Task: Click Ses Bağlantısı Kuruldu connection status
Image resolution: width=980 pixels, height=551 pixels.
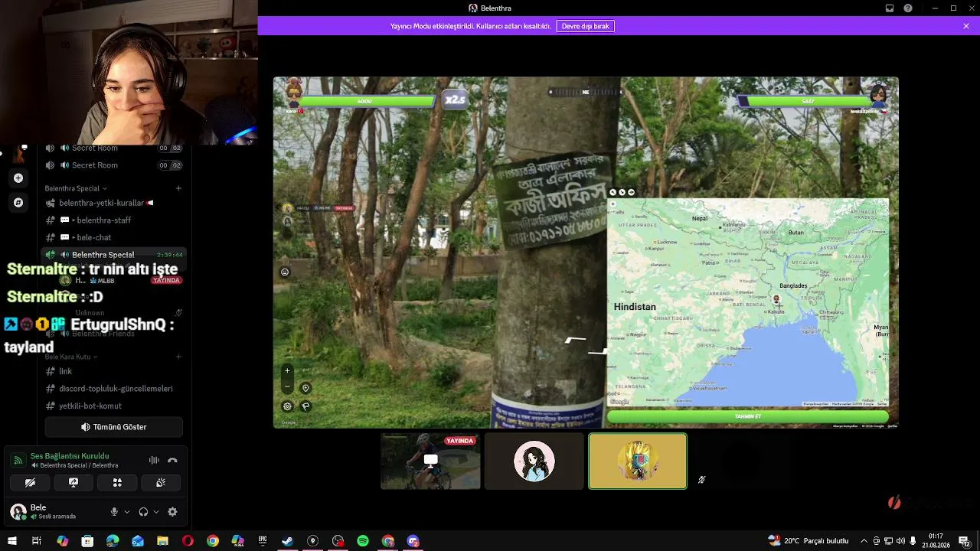Action: (70, 456)
